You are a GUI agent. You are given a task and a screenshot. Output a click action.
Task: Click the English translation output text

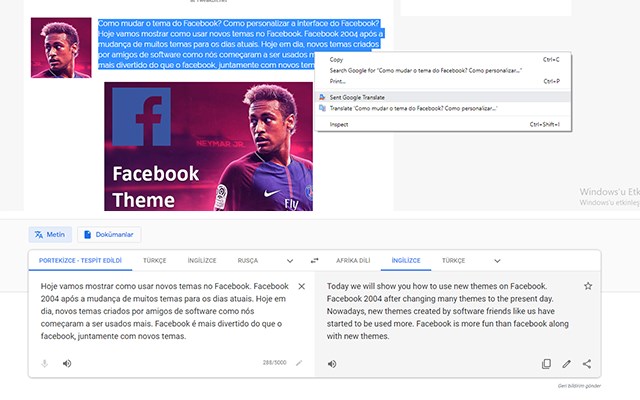point(448,311)
